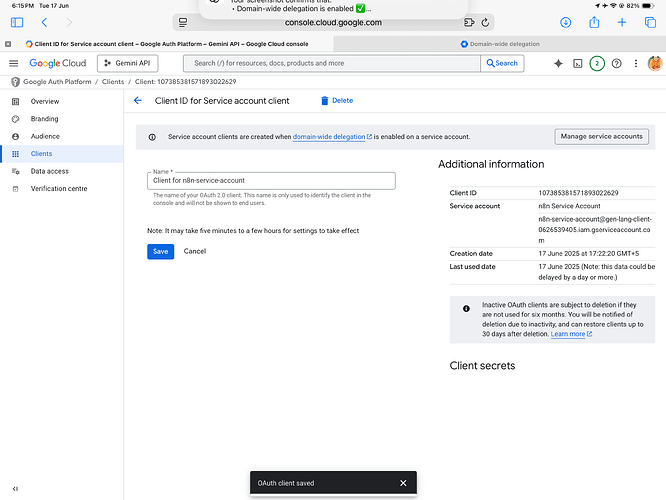Open Gemini AI assistant sparkle icon
The image size is (666, 500).
coord(558,63)
